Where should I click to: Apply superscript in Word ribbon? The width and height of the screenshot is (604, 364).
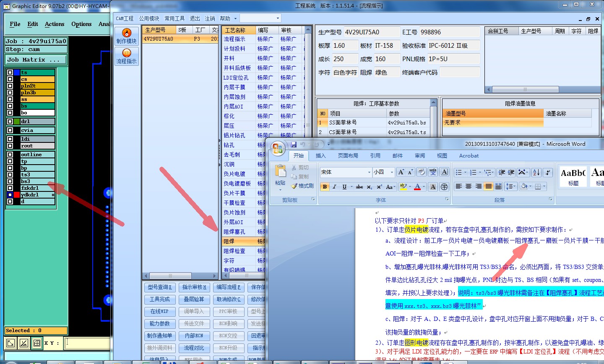pyautogui.click(x=379, y=187)
